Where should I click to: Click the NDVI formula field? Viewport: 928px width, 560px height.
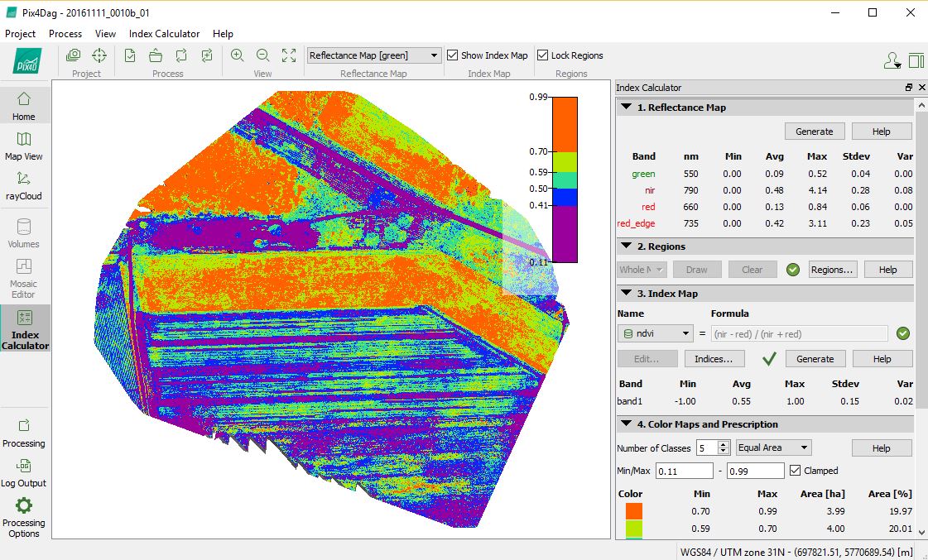click(x=799, y=333)
